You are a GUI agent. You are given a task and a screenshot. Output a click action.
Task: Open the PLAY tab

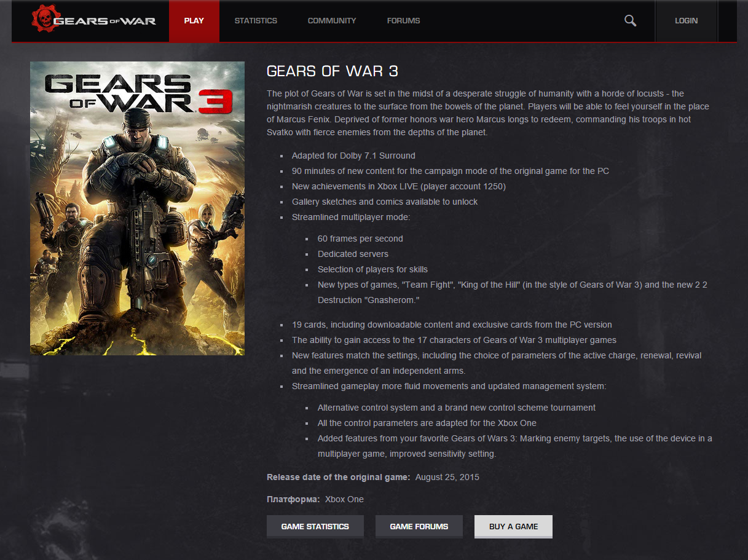[x=194, y=21]
